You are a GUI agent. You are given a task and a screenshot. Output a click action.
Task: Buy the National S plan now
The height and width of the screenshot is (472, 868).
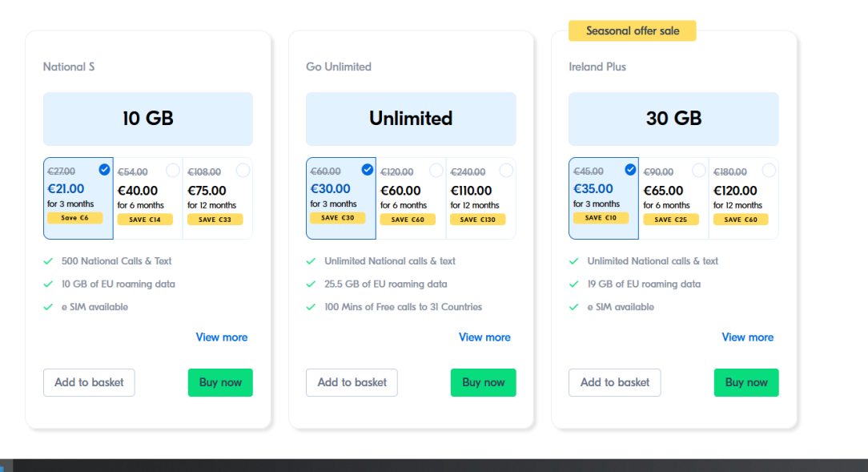220,382
